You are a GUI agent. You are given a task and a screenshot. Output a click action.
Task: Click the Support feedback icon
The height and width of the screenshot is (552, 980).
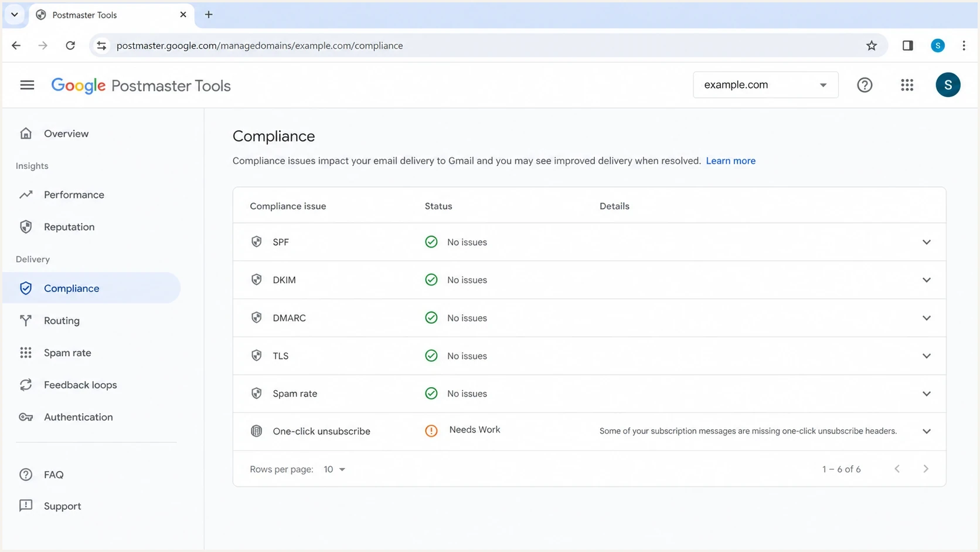click(x=26, y=506)
